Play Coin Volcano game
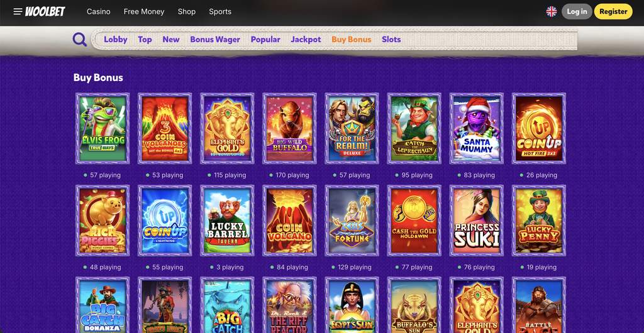The height and width of the screenshot is (333, 644). pos(289,221)
